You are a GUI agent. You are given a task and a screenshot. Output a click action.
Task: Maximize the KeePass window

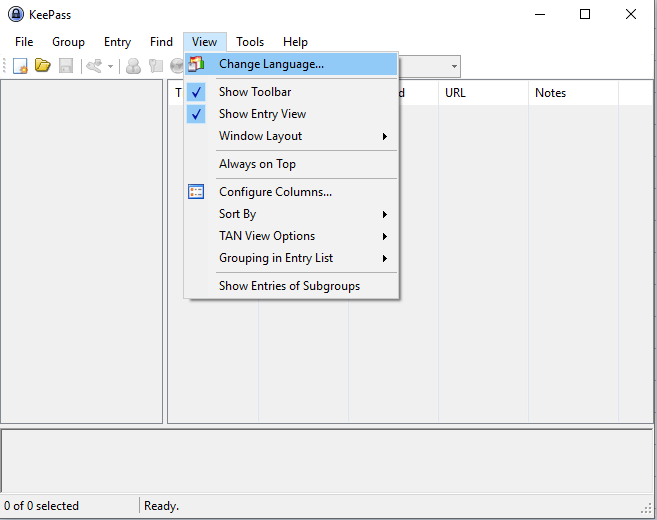[x=585, y=14]
